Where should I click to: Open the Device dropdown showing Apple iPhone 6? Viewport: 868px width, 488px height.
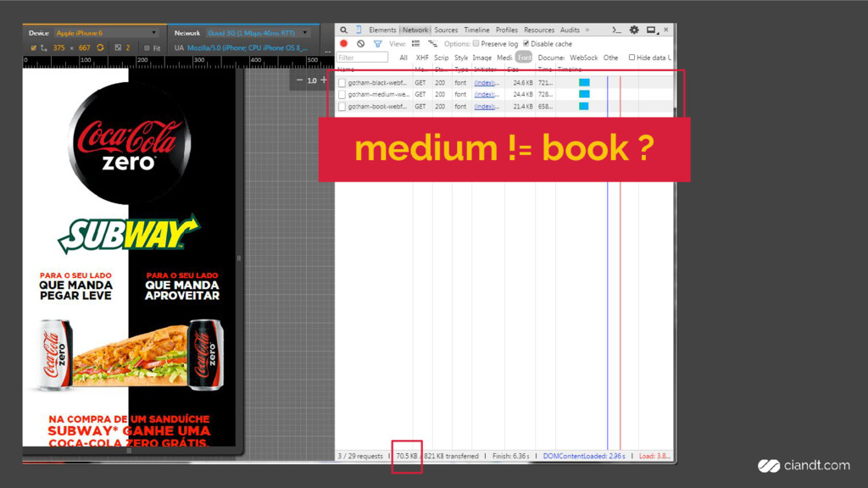click(106, 33)
